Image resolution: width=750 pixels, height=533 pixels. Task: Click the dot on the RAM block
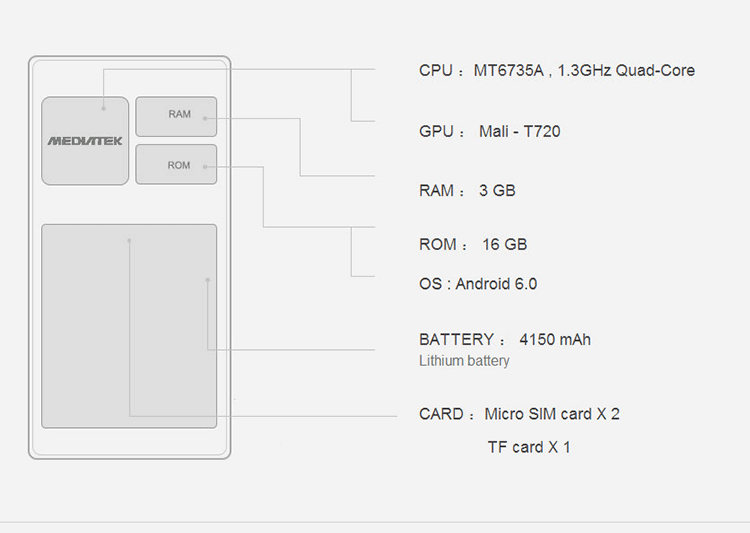[x=205, y=118]
